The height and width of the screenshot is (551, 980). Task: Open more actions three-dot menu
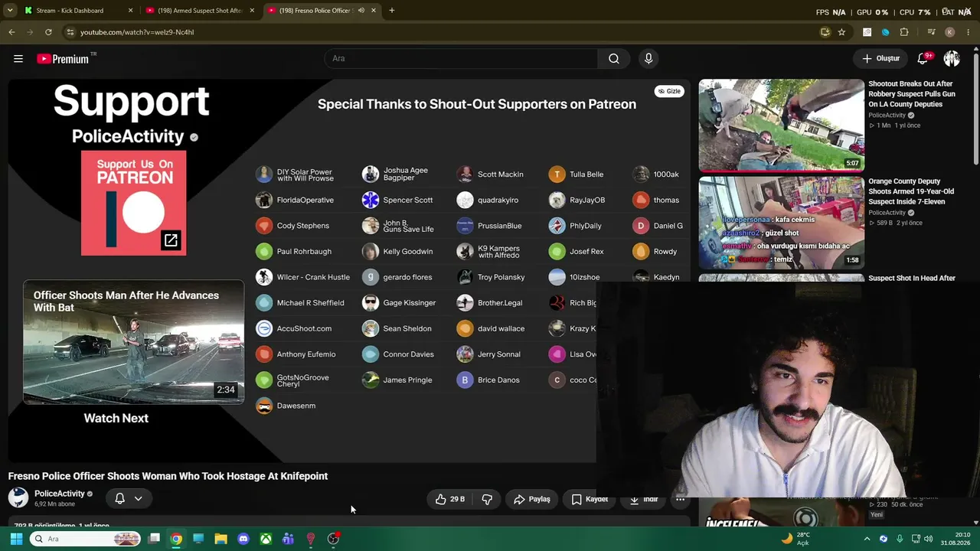click(680, 499)
